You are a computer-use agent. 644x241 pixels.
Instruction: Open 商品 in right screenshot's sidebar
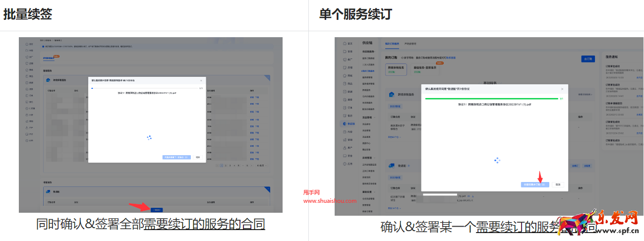(x=348, y=84)
